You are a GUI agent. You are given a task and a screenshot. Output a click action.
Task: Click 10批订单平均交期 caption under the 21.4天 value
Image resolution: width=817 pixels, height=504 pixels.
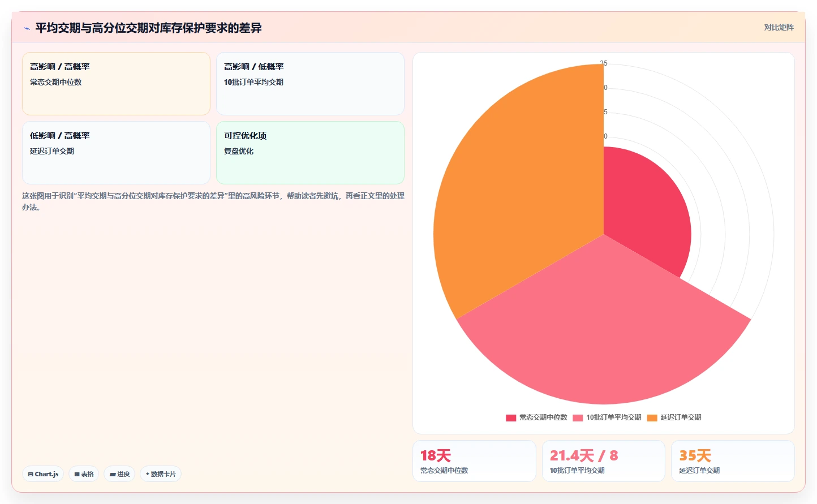[x=577, y=471]
